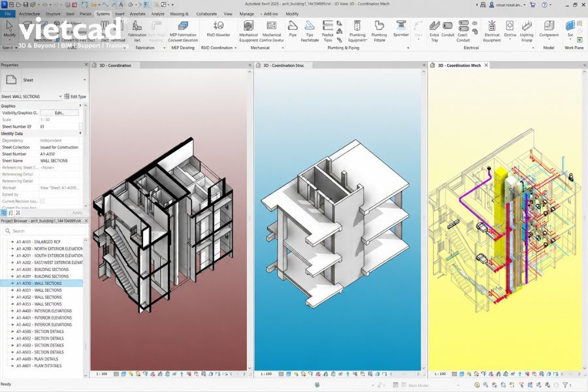Expand the A1-A101 - ENLARGED RCP sheet node
588x392 pixels.
[13, 242]
